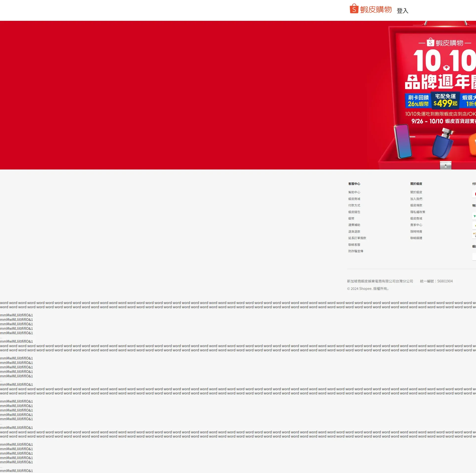
Task: Open 蝦皮商城 under the 客服中心 column
Action: (354, 199)
